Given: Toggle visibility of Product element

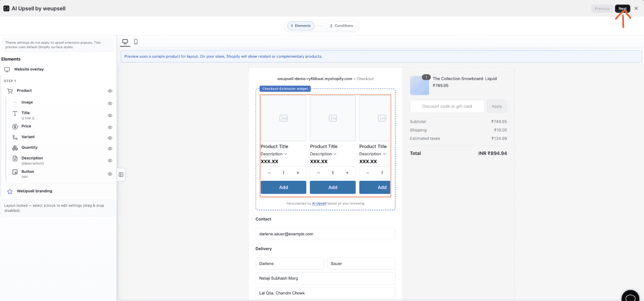Looking at the screenshot, I should tap(110, 91).
